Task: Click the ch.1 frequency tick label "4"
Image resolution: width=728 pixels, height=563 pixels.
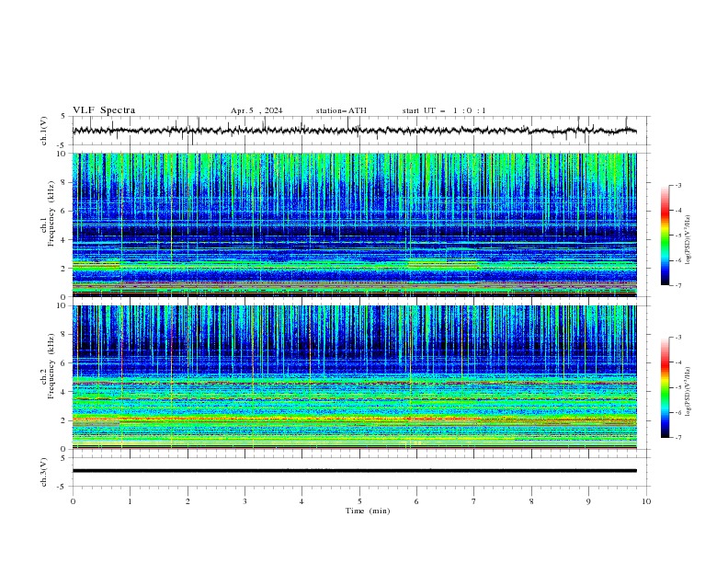Action: pyautogui.click(x=63, y=240)
